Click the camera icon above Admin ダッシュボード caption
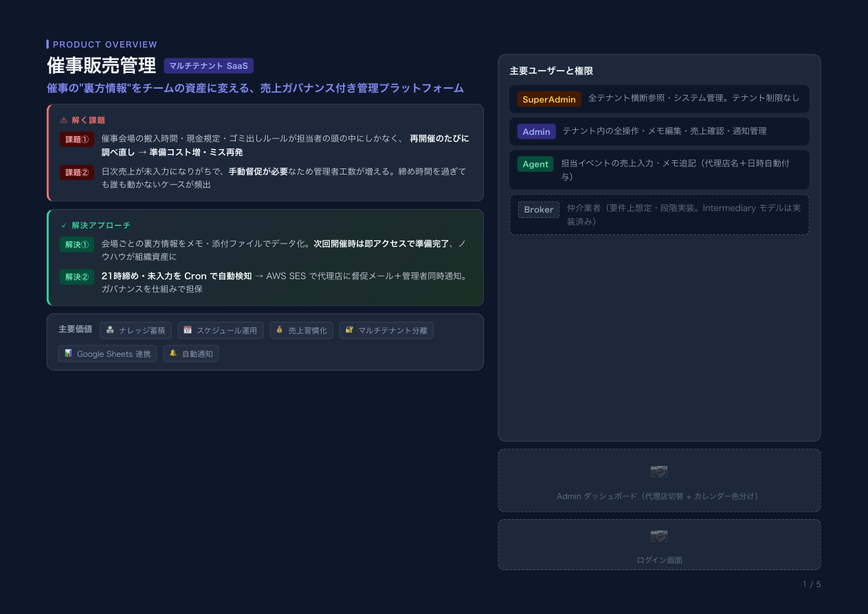Image resolution: width=868 pixels, height=614 pixels. point(658,471)
